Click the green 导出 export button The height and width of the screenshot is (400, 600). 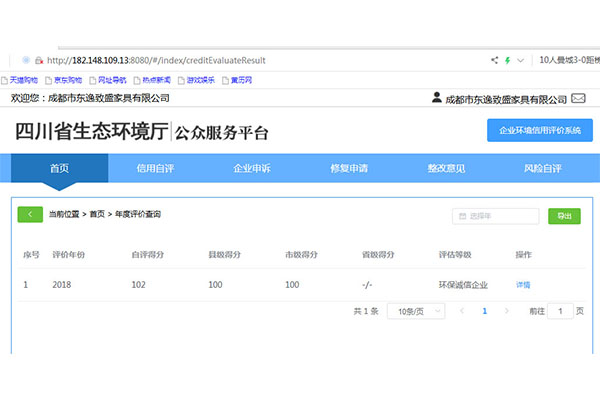tap(564, 216)
